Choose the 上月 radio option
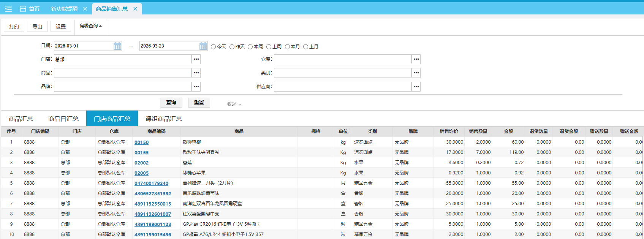Viewport: 644px width, 239px height. pos(306,47)
